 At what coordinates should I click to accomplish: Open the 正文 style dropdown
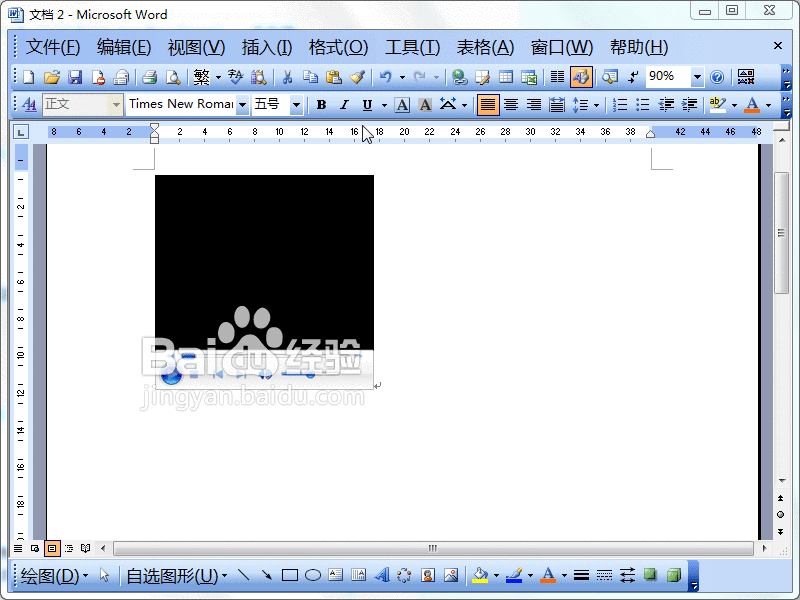tap(116, 105)
